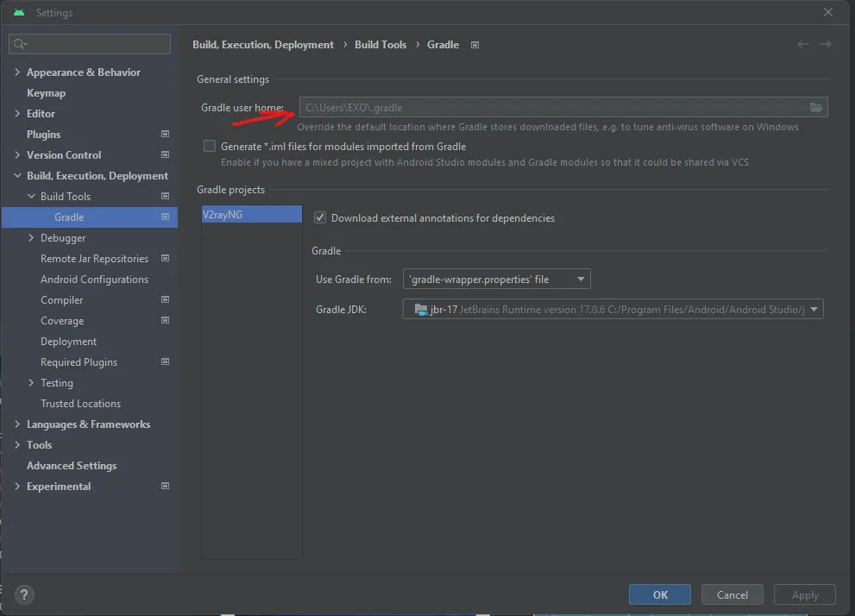Click the project-level icon on Build Tools row
The height and width of the screenshot is (616, 855).
pyautogui.click(x=166, y=196)
